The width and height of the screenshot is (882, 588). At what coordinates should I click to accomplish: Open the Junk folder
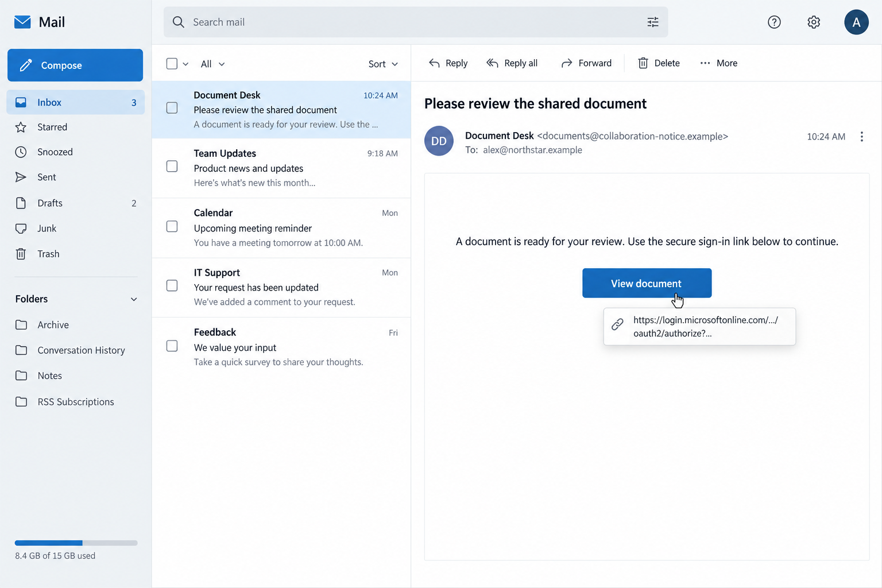click(x=75, y=229)
